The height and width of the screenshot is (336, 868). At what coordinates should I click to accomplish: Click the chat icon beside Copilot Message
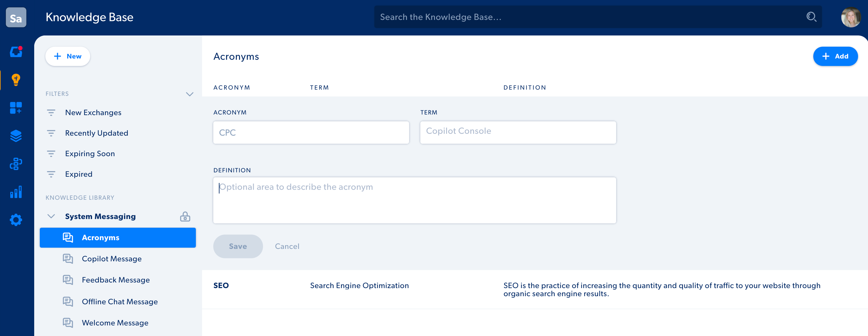point(68,259)
